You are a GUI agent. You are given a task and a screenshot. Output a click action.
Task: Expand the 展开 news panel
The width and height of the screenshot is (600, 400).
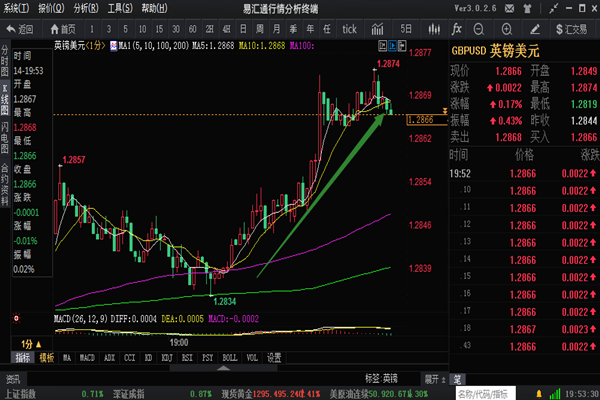pyautogui.click(x=432, y=380)
